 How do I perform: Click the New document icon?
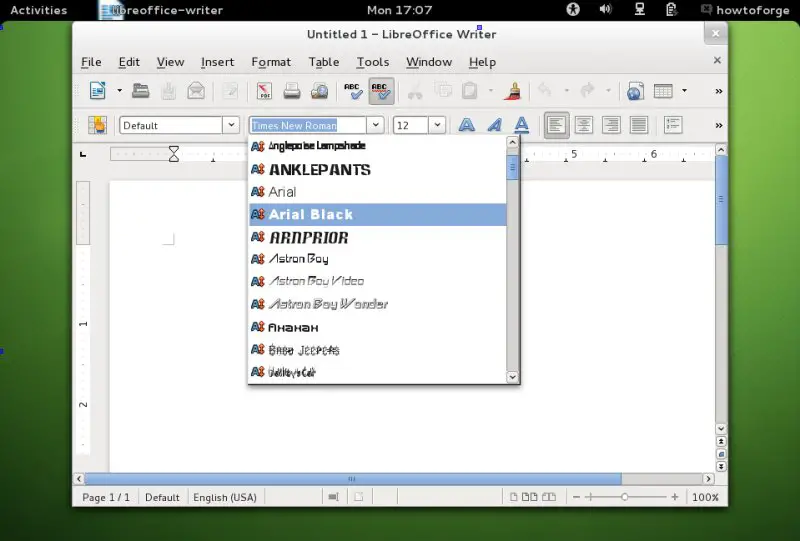coord(97,91)
